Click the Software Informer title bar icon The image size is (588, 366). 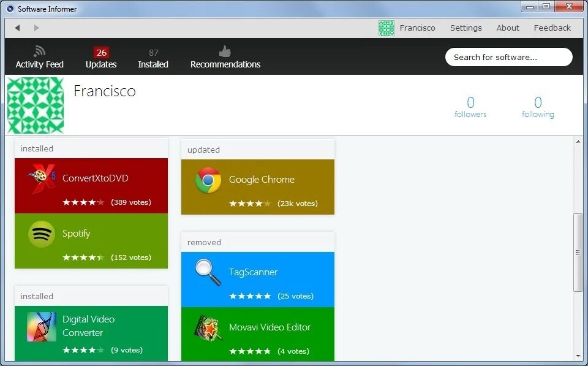(10, 9)
